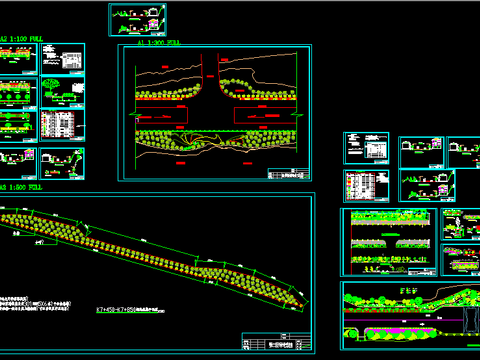Select the right-group sheet with white notes and table

coord(366,148)
